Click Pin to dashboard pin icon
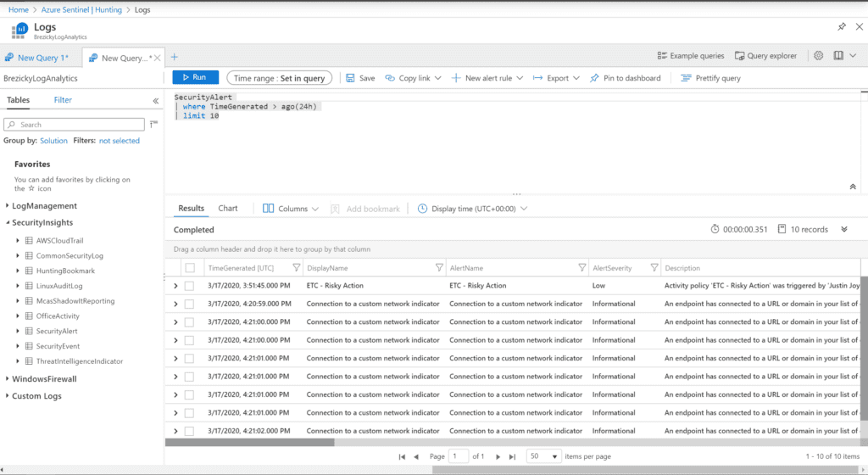Image resolution: width=868 pixels, height=475 pixels. pos(594,78)
